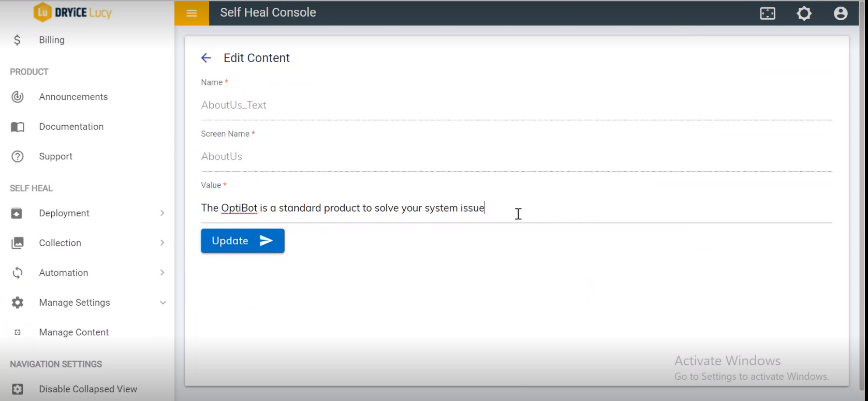Image resolution: width=868 pixels, height=401 pixels.
Task: Expand the Collection submenu chevron
Action: (163, 243)
